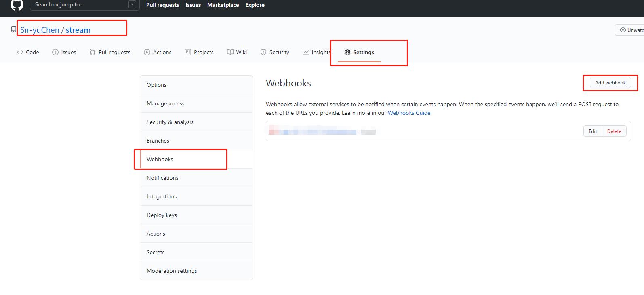The image size is (644, 295).
Task: Click the Code tab brackets icon
Action: [x=20, y=52]
